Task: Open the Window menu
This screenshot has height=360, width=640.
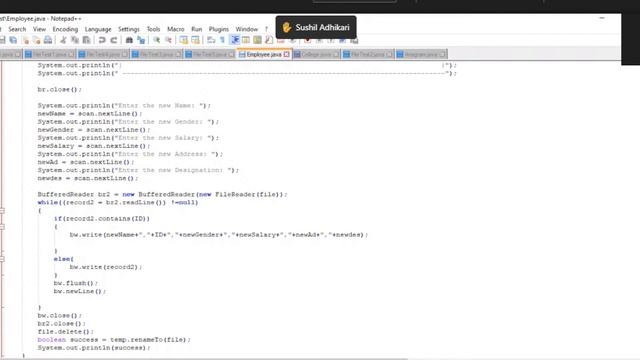Action: pyautogui.click(x=247, y=29)
